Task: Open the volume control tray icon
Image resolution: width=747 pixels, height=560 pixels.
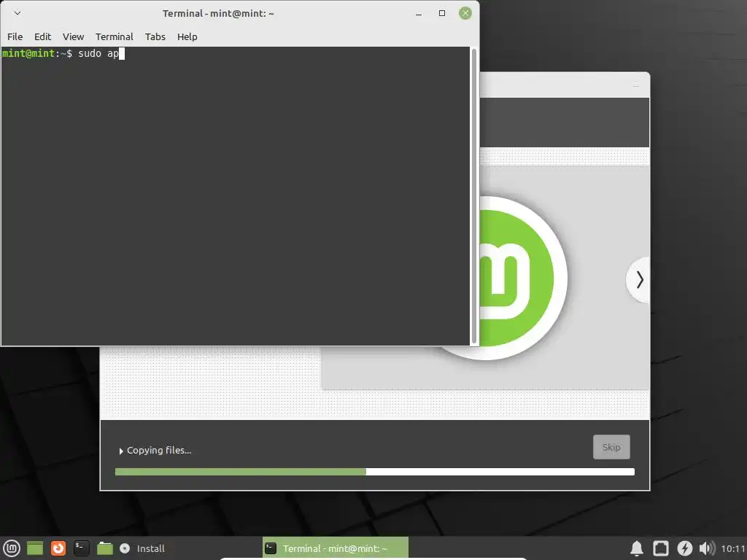Action: pyautogui.click(x=707, y=548)
